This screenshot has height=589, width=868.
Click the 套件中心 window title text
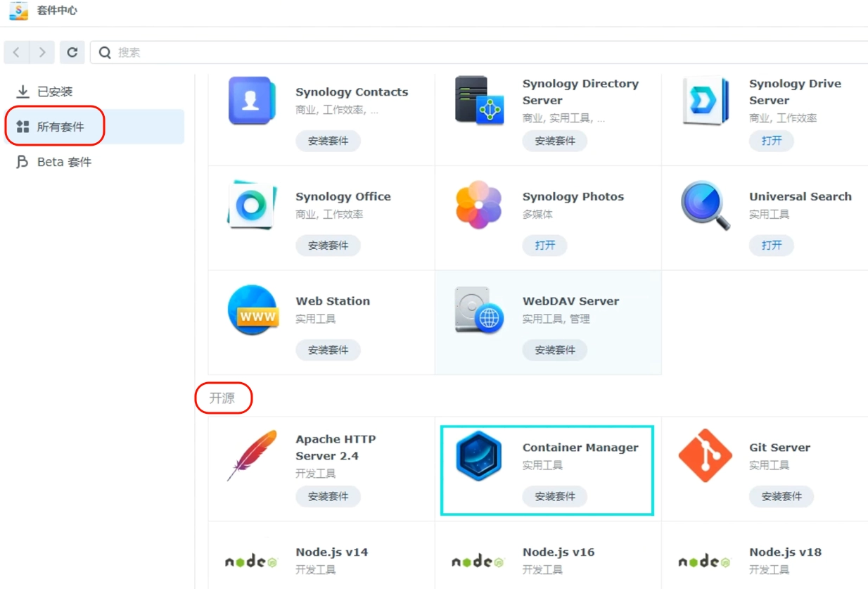pyautogui.click(x=57, y=11)
